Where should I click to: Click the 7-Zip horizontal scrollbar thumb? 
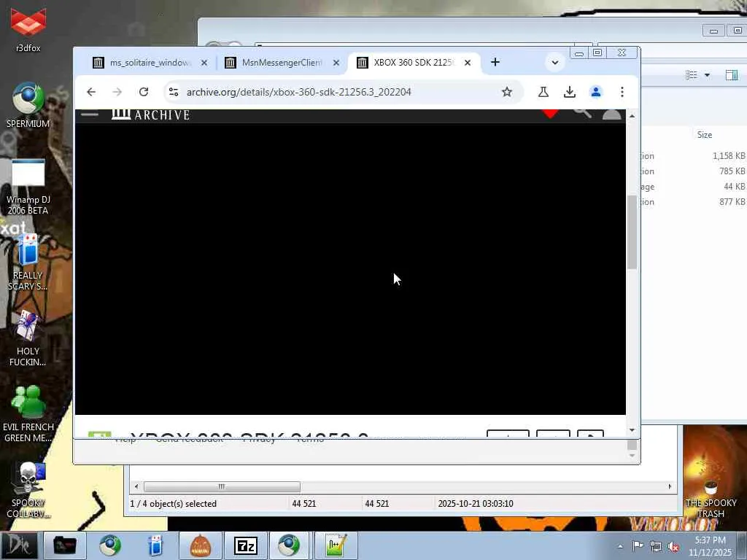point(222,486)
